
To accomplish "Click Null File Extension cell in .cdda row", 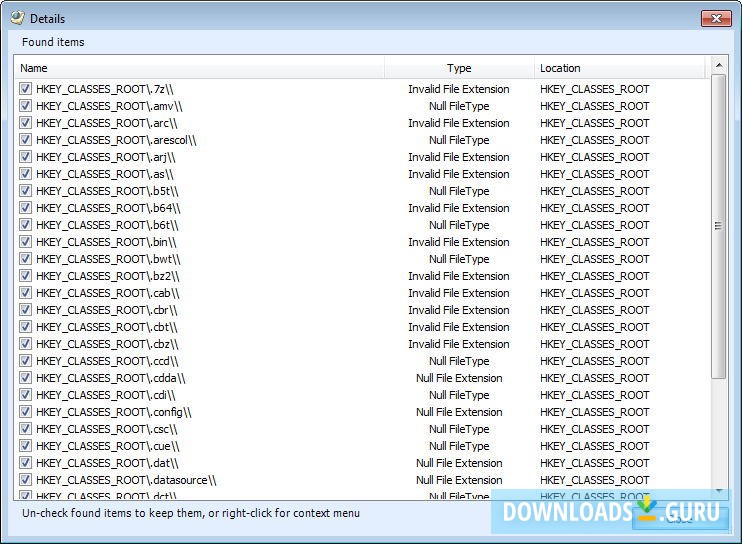I will [x=459, y=378].
